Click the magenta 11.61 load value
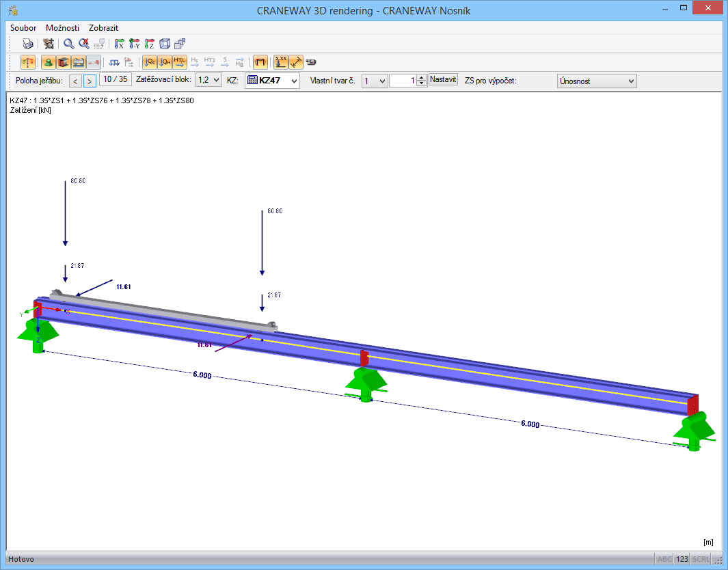728x570 pixels. 204,345
